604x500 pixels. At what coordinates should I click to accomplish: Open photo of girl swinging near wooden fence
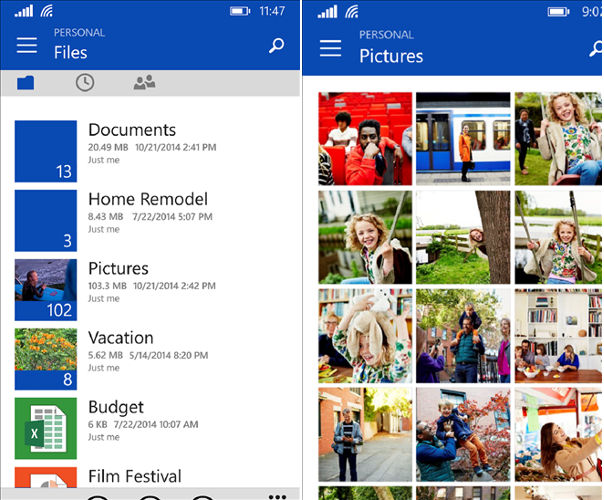pyautogui.click(x=559, y=237)
